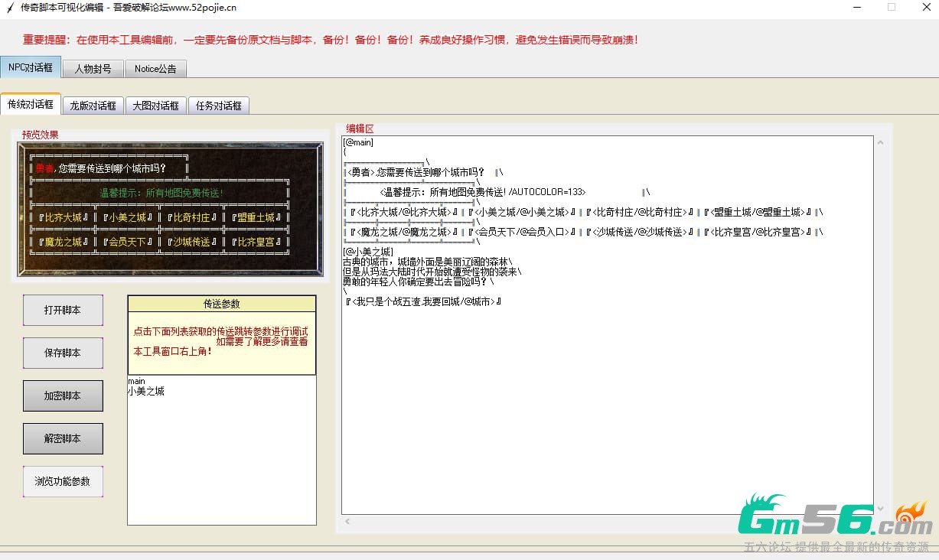
Task: Open 浏览功能参数 button
Action: pos(63,482)
